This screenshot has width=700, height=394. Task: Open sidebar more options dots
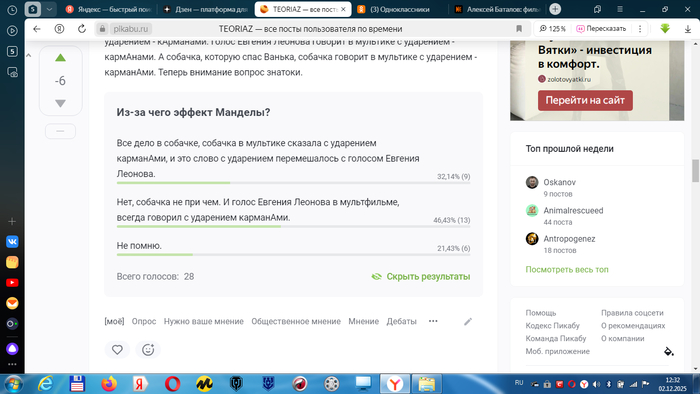click(x=12, y=365)
